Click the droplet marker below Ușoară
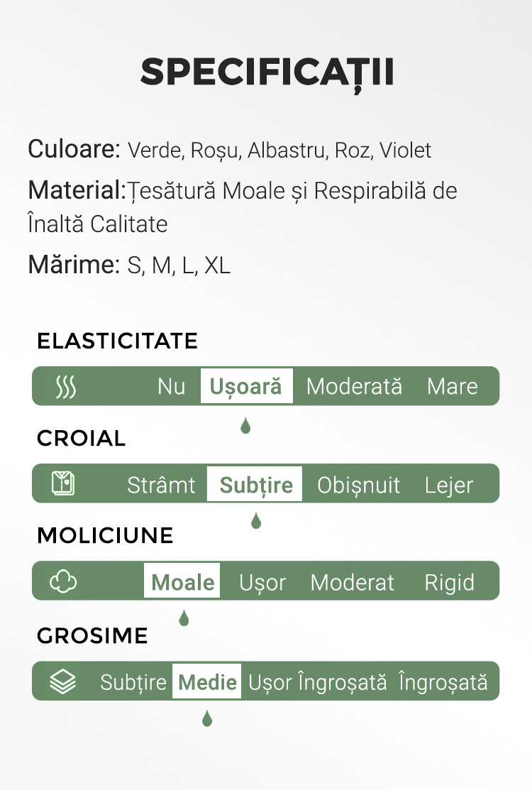532x790 pixels. click(x=245, y=426)
